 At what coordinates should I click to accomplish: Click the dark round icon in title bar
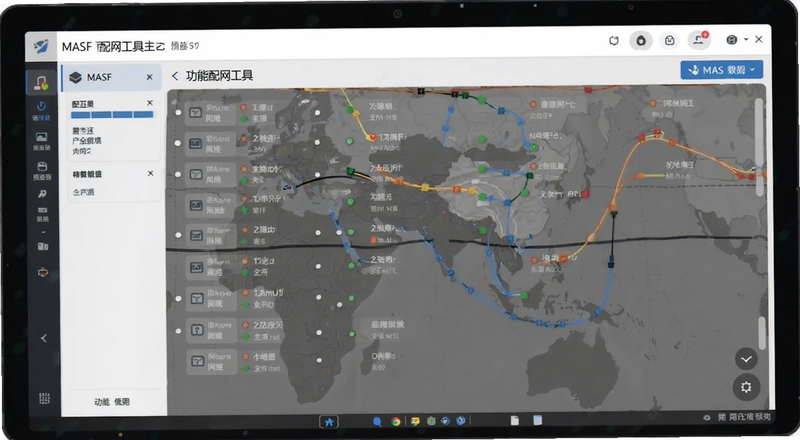click(x=641, y=41)
